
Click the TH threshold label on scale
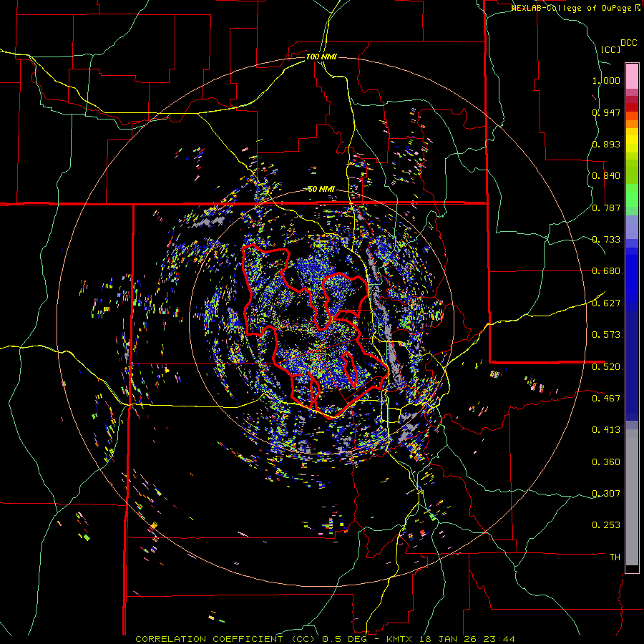pos(615,557)
